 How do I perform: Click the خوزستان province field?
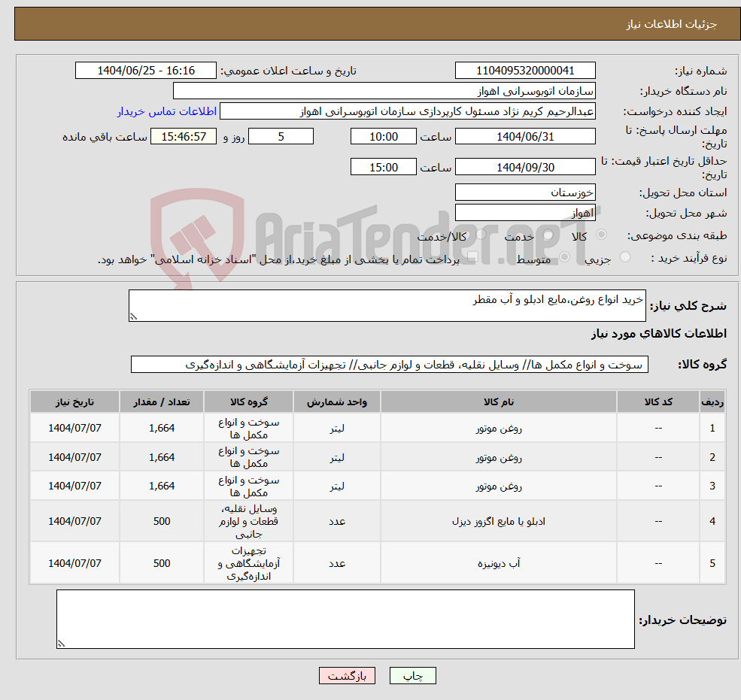pyautogui.click(x=525, y=192)
